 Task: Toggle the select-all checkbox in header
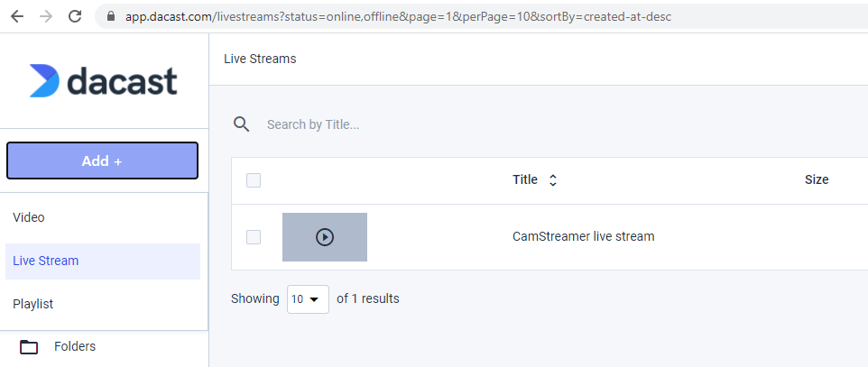coord(254,180)
